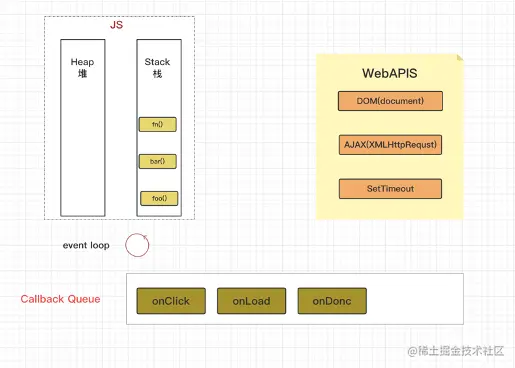Select the fn() stack frame

[158, 124]
